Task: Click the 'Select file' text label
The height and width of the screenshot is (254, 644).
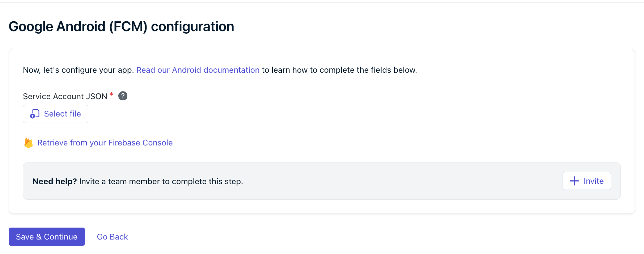Action: pyautogui.click(x=63, y=114)
